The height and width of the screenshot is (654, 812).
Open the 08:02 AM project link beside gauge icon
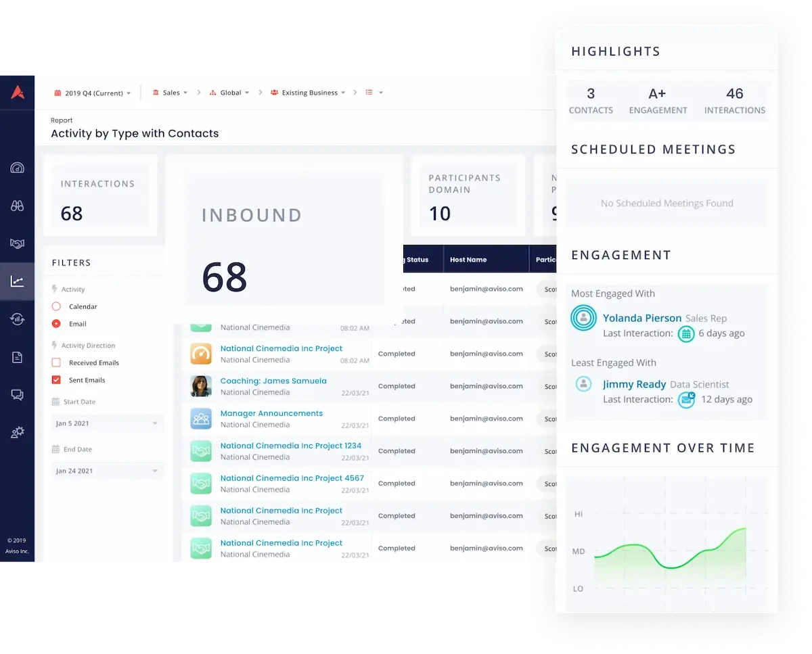(x=281, y=348)
